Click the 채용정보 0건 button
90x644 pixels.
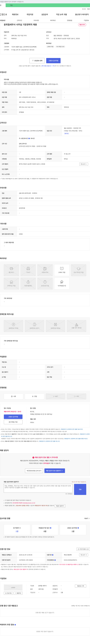tap(81, 586)
